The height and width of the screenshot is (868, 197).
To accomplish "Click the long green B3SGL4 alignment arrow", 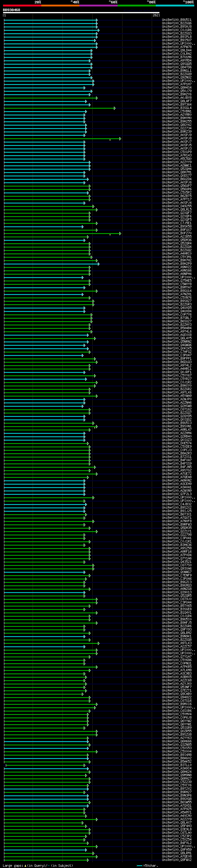I will click(x=60, y=108).
